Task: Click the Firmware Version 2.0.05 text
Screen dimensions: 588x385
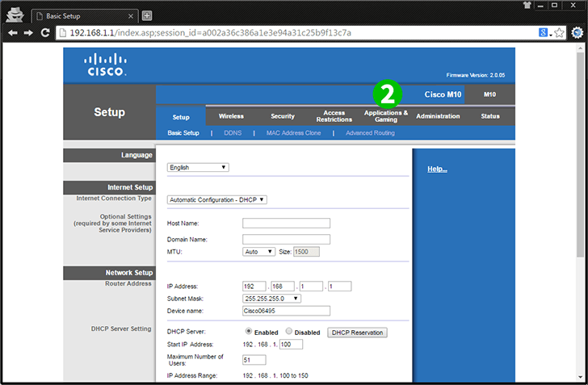Action: point(476,75)
